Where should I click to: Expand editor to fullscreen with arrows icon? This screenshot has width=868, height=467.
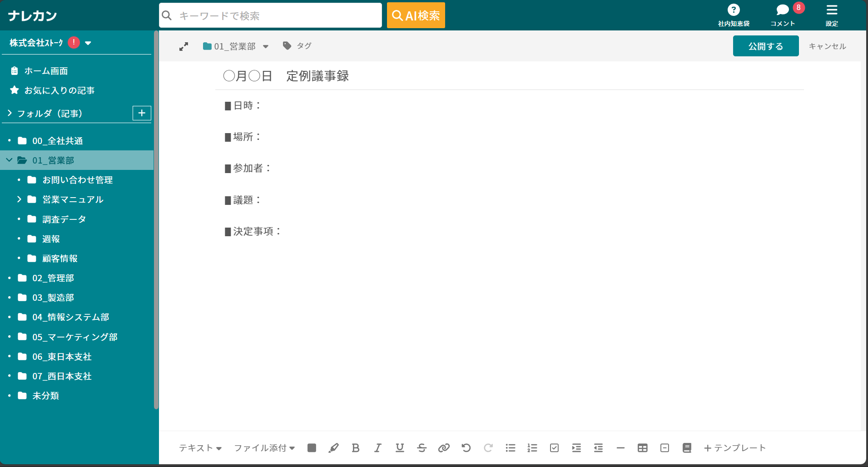point(184,46)
